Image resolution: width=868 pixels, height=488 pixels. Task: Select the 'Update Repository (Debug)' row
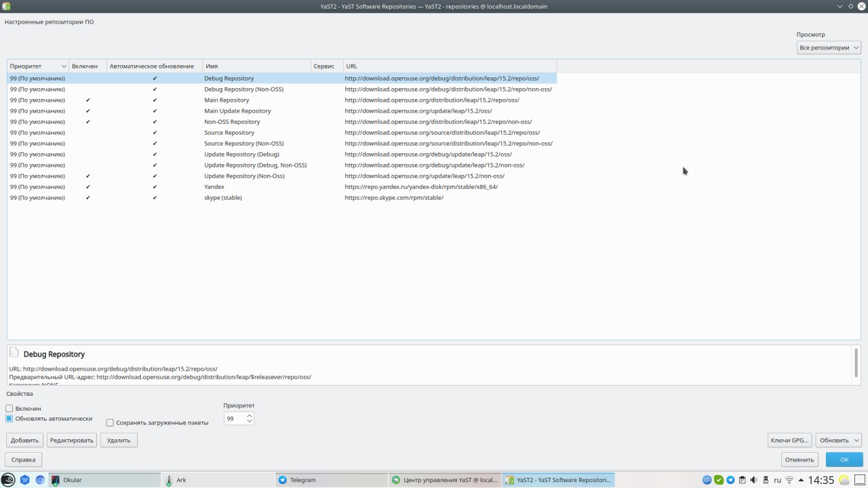281,155
